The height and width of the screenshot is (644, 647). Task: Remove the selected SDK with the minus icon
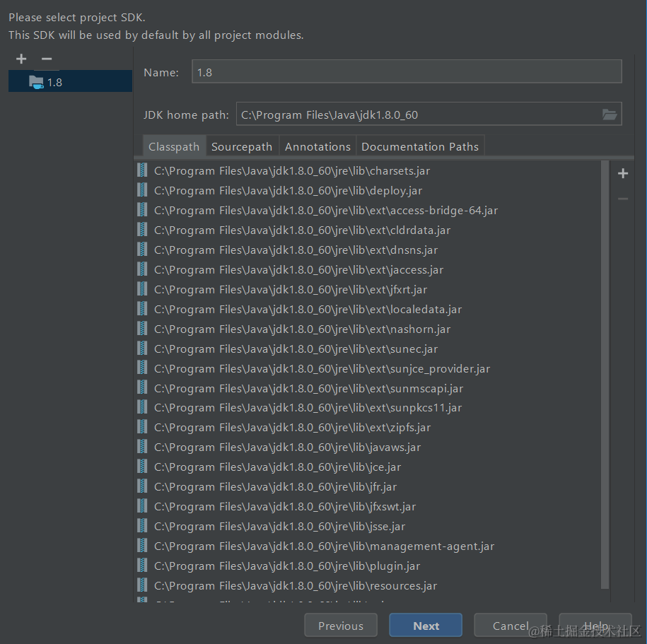coord(47,59)
